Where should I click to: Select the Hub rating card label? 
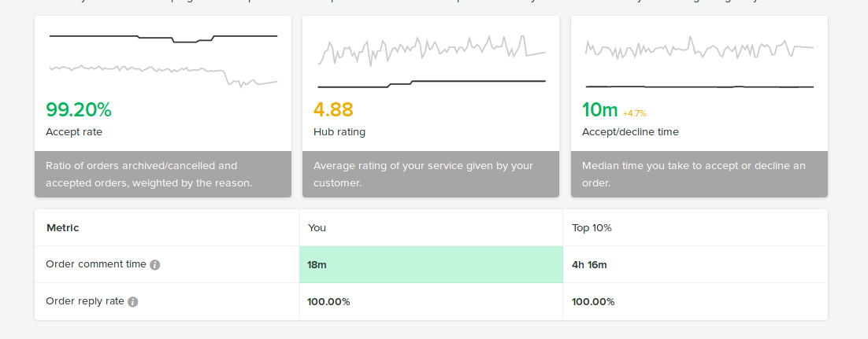[339, 132]
